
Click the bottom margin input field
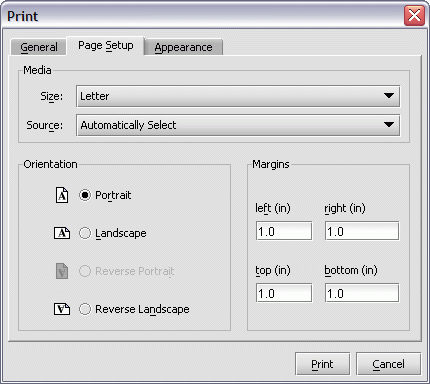point(362,293)
